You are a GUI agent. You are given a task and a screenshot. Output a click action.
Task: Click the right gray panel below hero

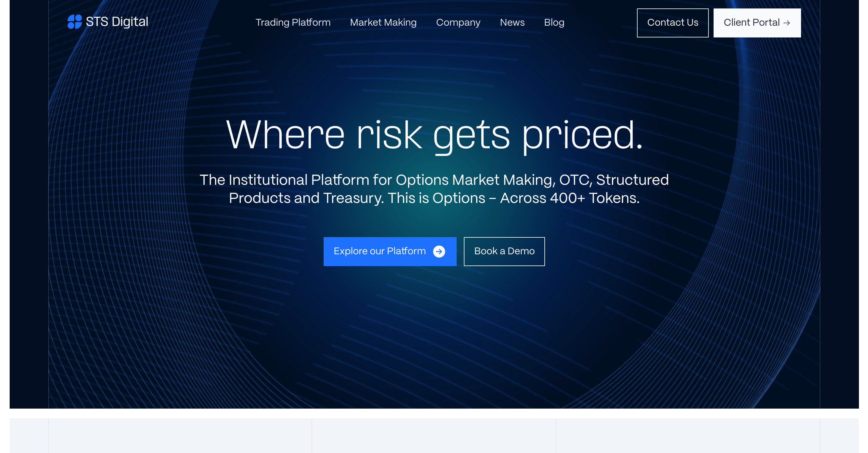(687, 436)
